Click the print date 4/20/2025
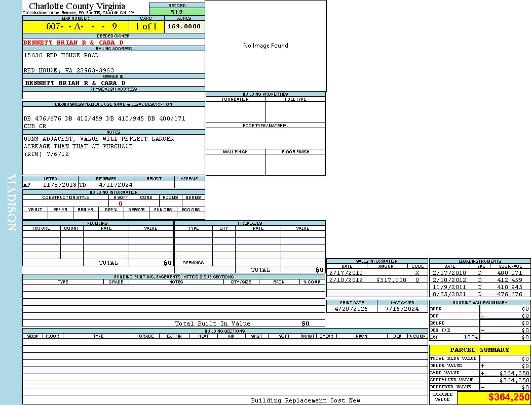This screenshot has height=405, width=532. (352, 309)
